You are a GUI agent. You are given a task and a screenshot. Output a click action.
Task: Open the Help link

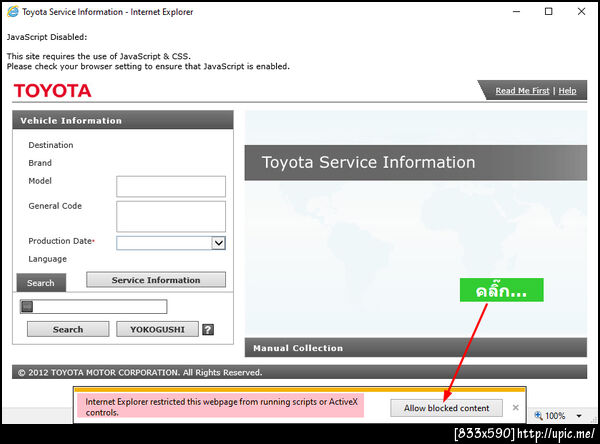pyautogui.click(x=567, y=91)
